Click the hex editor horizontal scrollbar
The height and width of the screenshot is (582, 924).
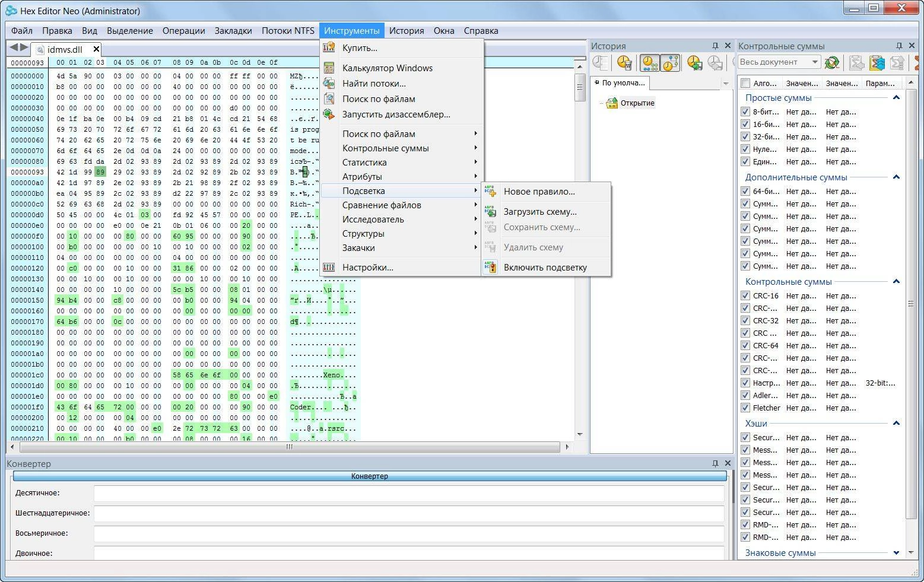[290, 447]
